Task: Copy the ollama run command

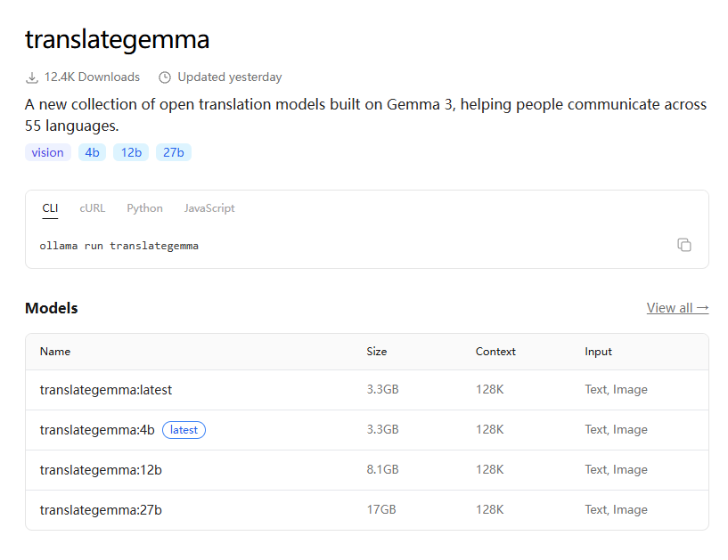Action: coord(684,245)
